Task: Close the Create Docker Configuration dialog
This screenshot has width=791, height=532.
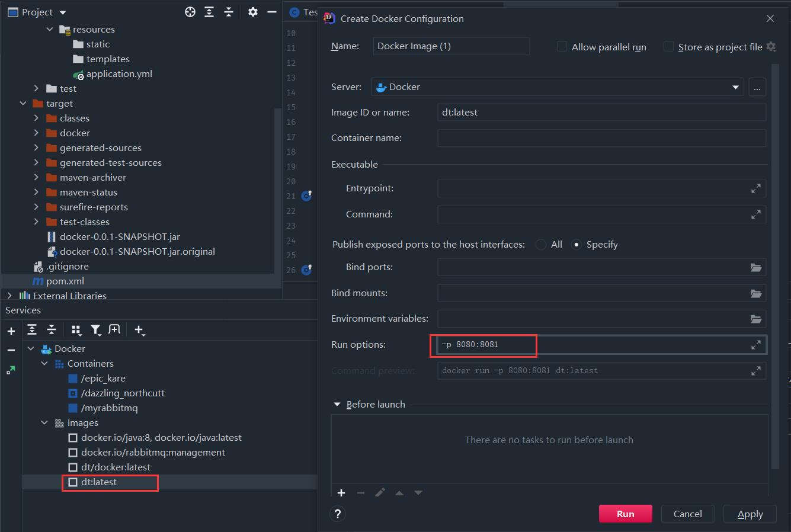Action: pos(770,18)
